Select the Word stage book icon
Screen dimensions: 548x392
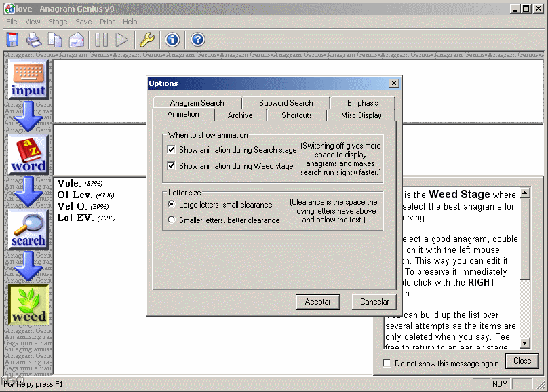[28, 154]
